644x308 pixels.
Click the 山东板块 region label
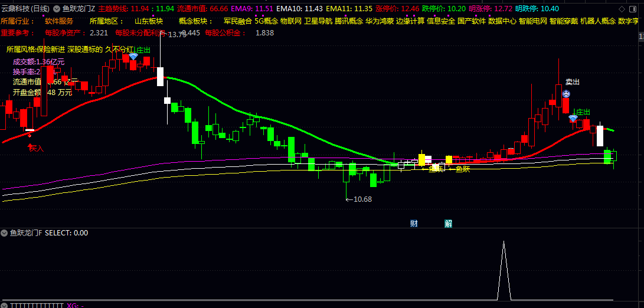click(149, 21)
